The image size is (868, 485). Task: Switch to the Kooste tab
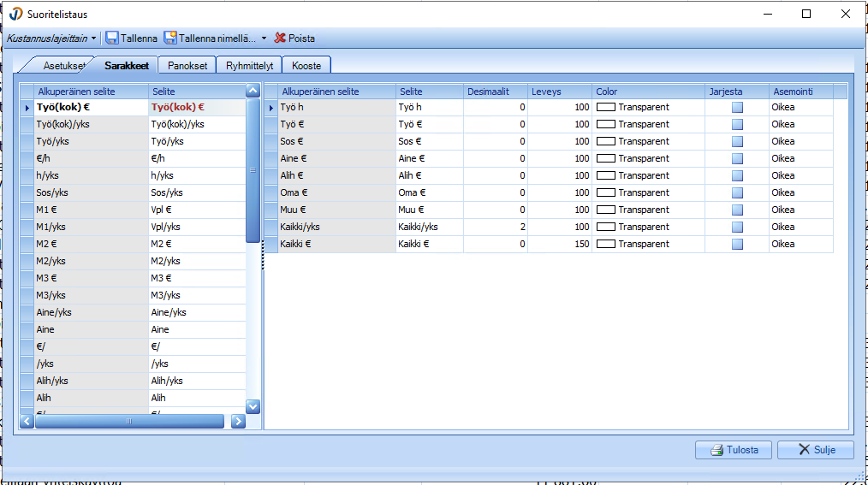pyautogui.click(x=306, y=65)
